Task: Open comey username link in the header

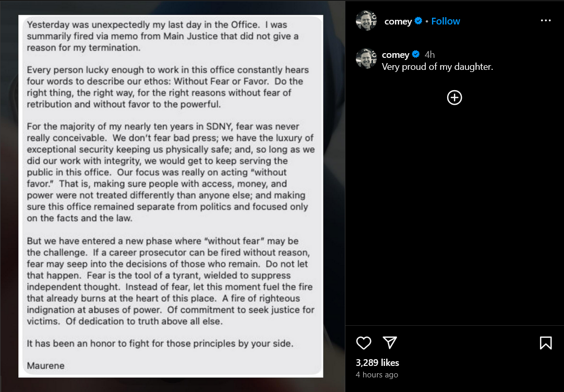Action: pos(398,21)
